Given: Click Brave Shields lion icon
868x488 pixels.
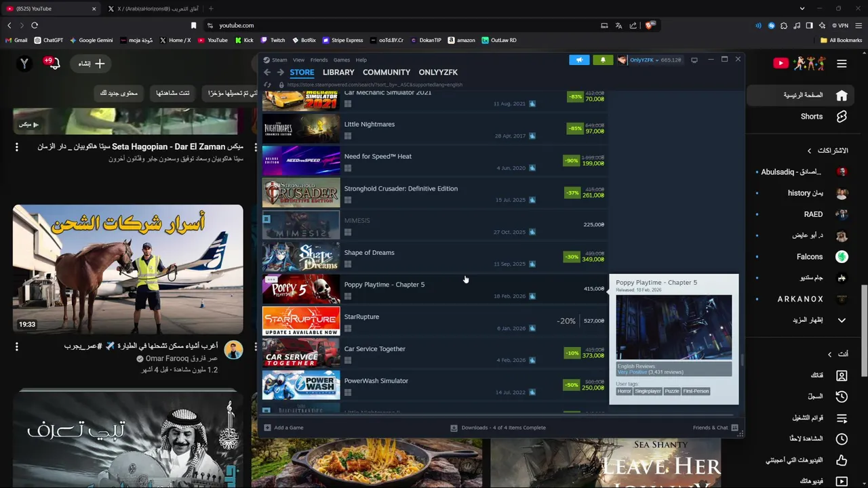Looking at the screenshot, I should tap(650, 26).
